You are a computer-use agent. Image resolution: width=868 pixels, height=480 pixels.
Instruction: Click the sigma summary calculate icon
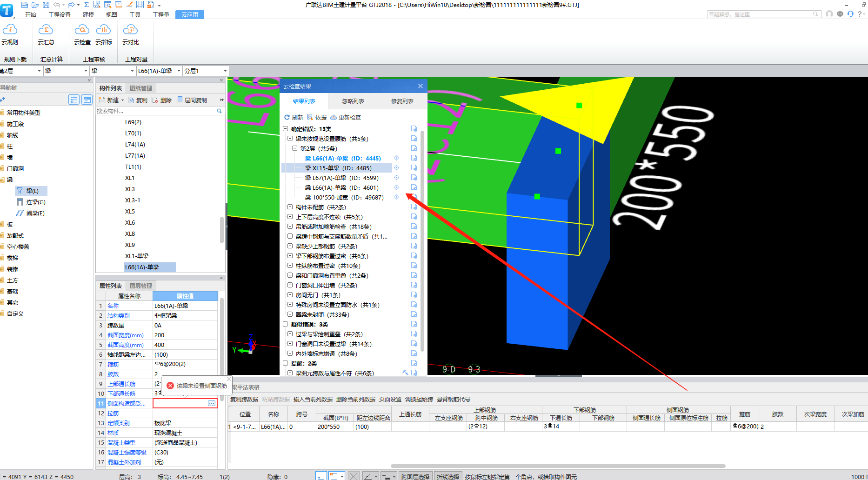[87, 5]
